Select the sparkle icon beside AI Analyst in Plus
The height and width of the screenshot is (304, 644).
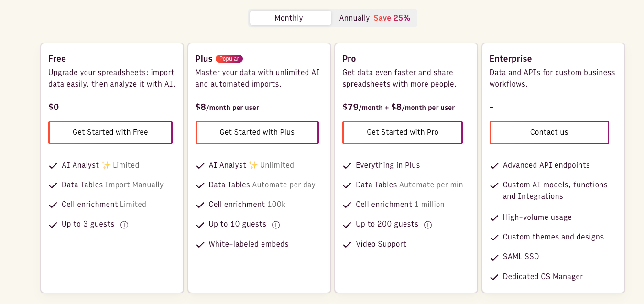[x=254, y=165]
